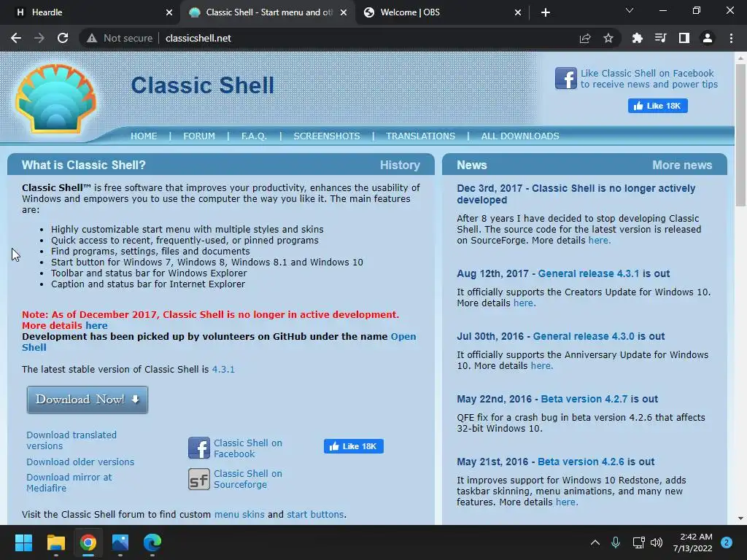Image resolution: width=747 pixels, height=560 pixels.
Task: Open the start buttons link
Action: [315, 515]
